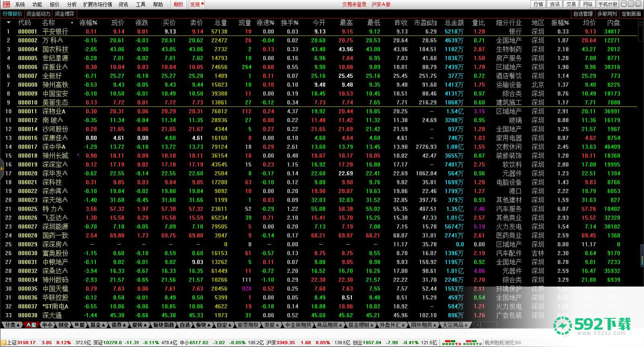Sort by the 涨幅% column header
644x347 pixels.
pyautogui.click(x=88, y=23)
